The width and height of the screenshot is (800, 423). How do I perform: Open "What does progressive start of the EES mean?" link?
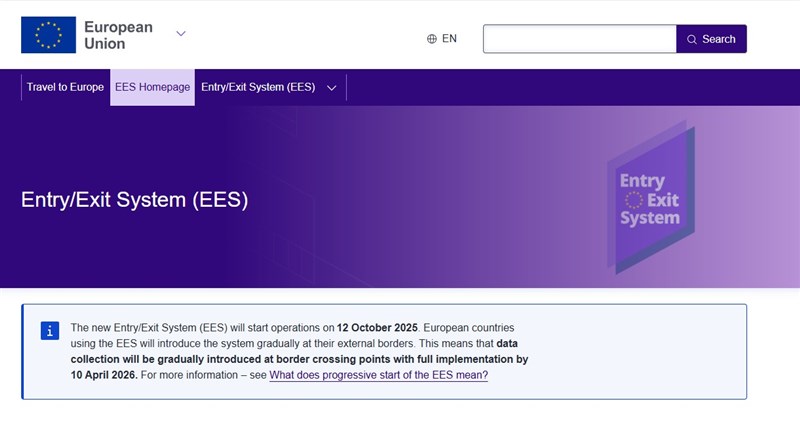[x=378, y=376]
